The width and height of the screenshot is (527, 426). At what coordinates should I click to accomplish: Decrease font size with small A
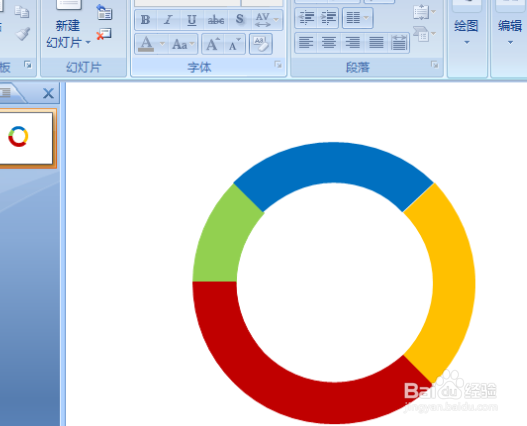coord(235,44)
